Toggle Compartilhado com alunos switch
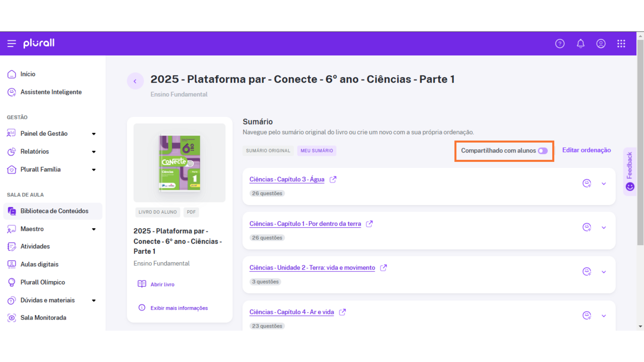Screen dimensions: 644x362 (543, 151)
